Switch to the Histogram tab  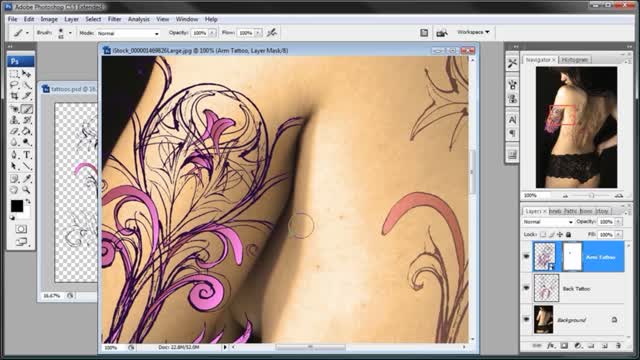[575, 60]
